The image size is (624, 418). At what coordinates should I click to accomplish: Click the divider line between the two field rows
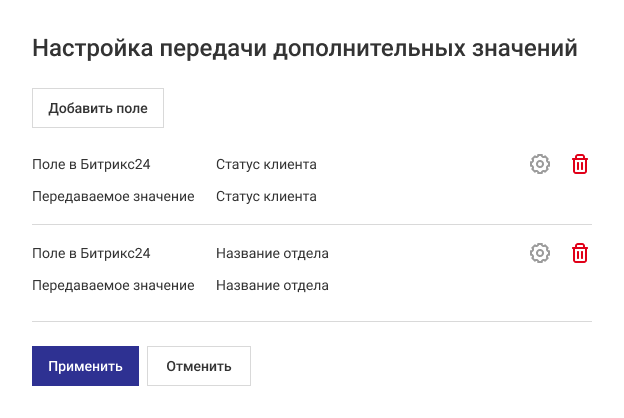(312, 225)
